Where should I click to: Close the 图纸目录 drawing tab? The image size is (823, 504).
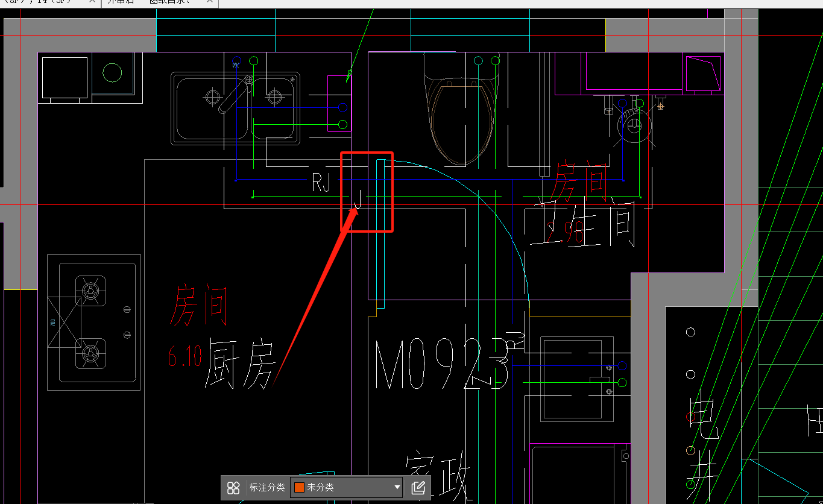click(x=210, y=2)
